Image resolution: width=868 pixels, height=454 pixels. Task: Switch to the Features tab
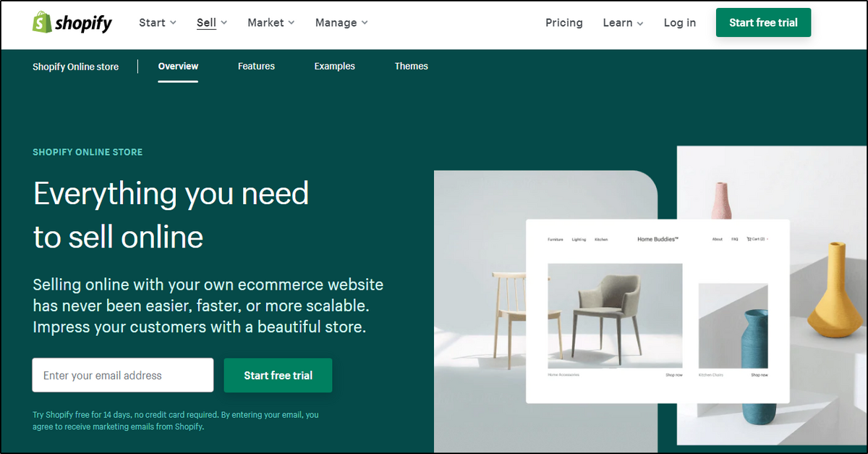(256, 66)
